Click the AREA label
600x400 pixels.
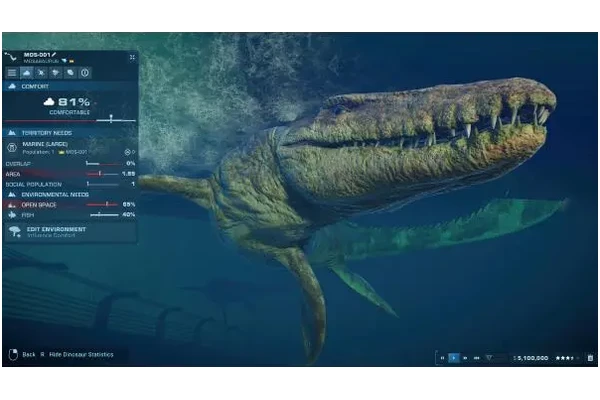coord(13,174)
